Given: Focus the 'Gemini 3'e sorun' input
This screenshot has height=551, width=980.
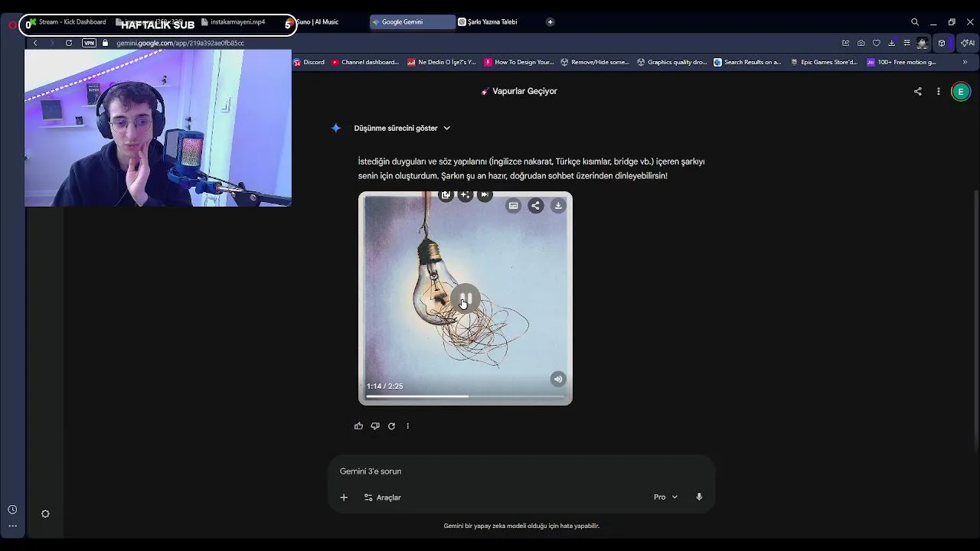Looking at the screenshot, I should coord(521,471).
